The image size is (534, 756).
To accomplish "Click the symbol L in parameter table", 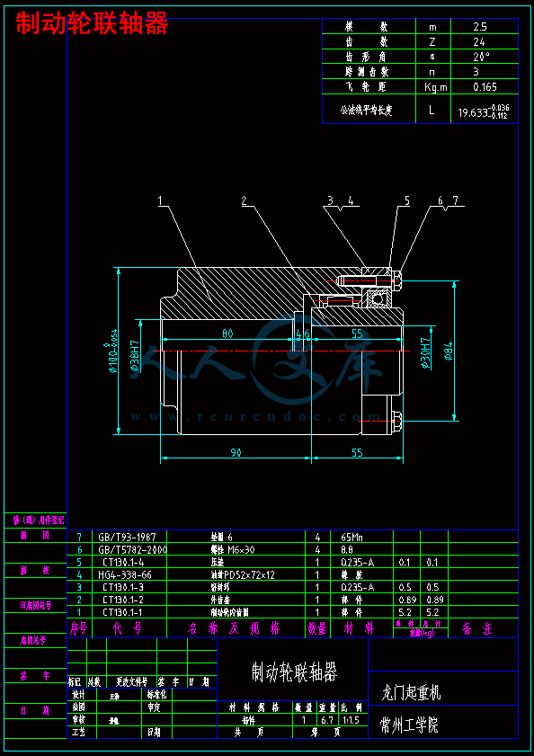I will tap(432, 110).
